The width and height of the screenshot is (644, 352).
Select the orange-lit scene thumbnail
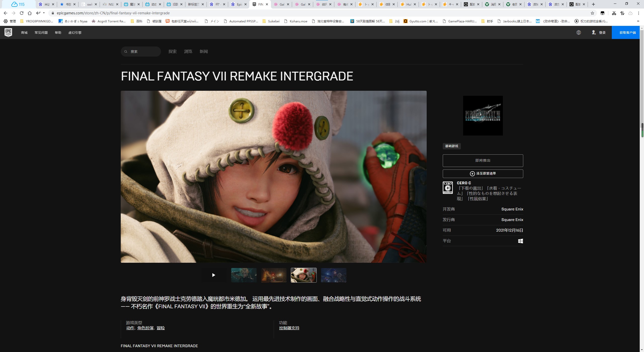point(274,275)
